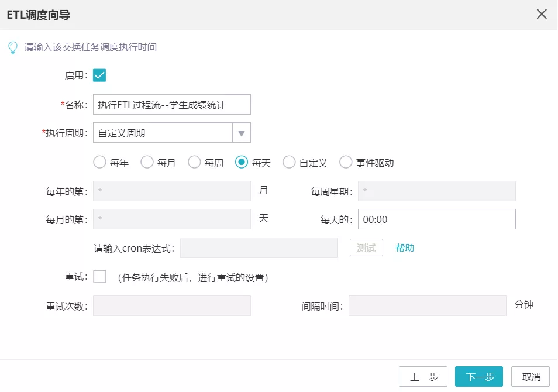Click the 每天的 time field 00:00

click(x=436, y=219)
